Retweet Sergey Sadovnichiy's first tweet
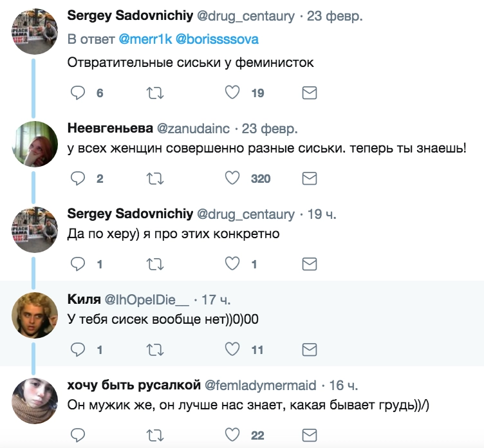This screenshot has height=448, width=484. tap(155, 93)
